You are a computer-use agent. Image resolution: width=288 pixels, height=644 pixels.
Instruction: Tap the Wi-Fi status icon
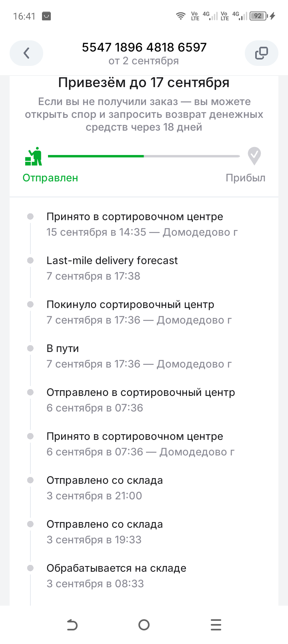coord(181,16)
